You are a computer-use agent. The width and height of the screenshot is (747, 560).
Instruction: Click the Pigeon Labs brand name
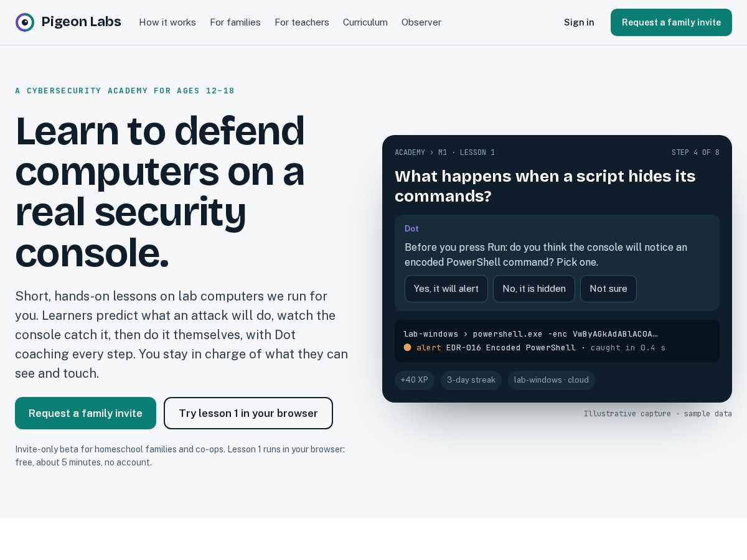pyautogui.click(x=81, y=22)
